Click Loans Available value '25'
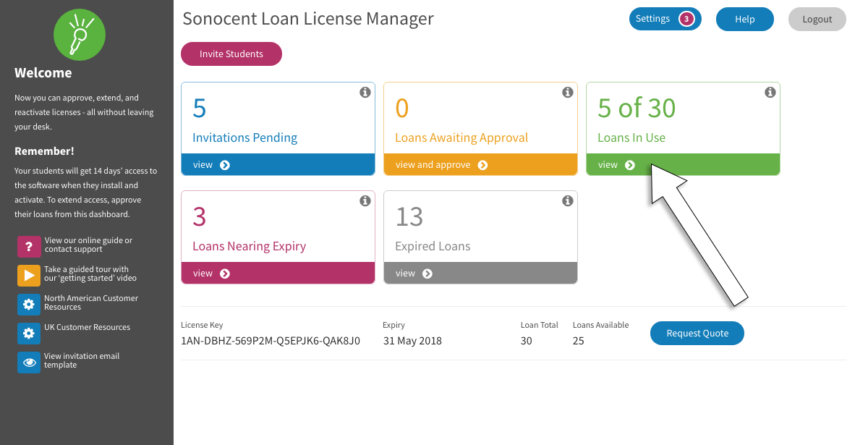868x445 pixels. point(579,341)
